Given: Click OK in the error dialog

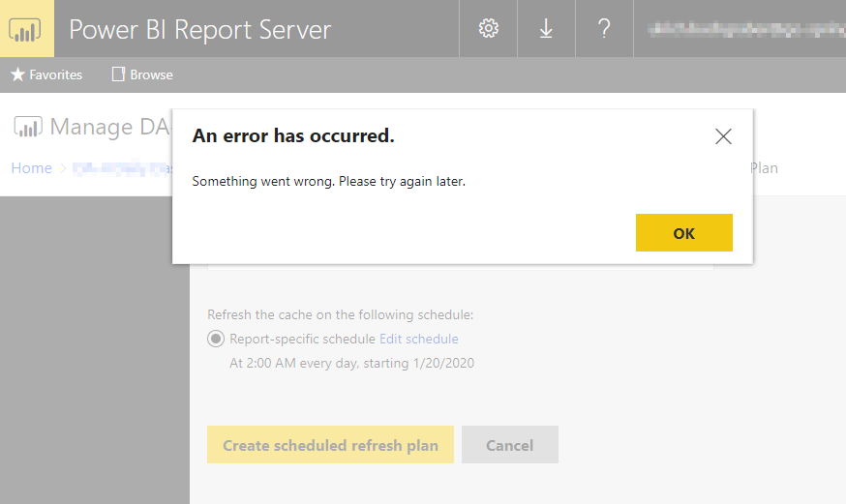Looking at the screenshot, I should click(683, 233).
